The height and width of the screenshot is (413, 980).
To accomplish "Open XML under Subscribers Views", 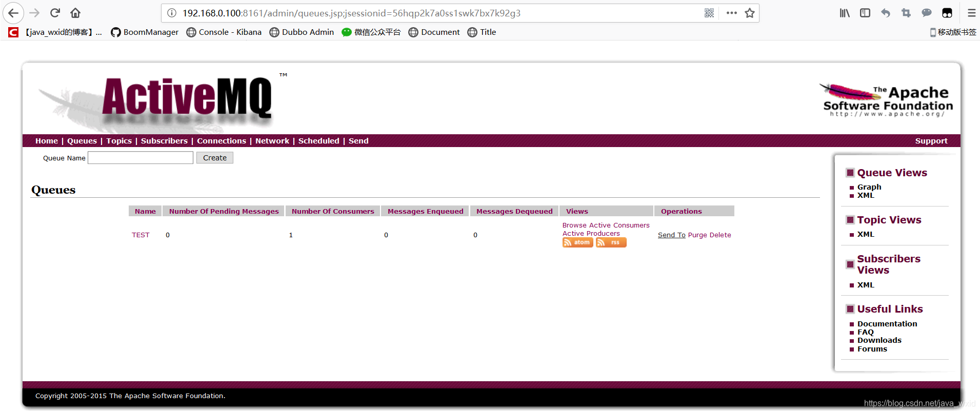I will coord(866,285).
